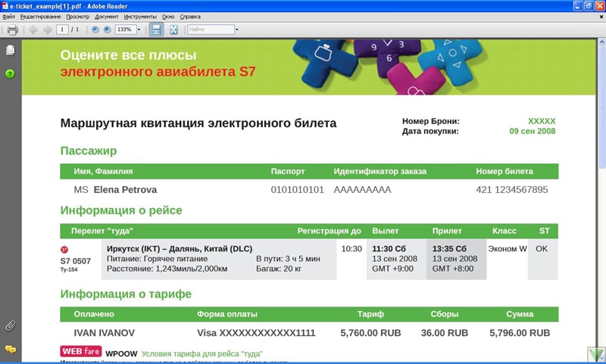606x364 pixels.
Task: Go to previous page arrow
Action: pos(33,30)
